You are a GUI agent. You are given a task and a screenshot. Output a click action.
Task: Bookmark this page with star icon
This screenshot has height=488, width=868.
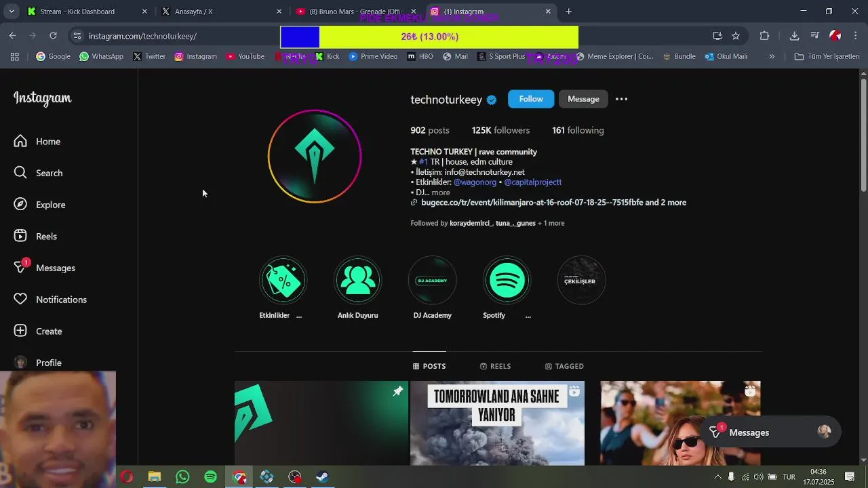point(736,36)
